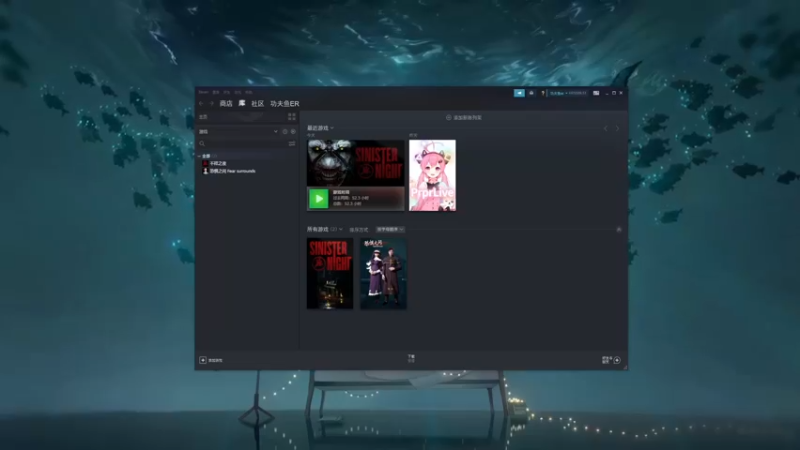Click the add game plus icon
This screenshot has height=450, width=800.
click(203, 360)
